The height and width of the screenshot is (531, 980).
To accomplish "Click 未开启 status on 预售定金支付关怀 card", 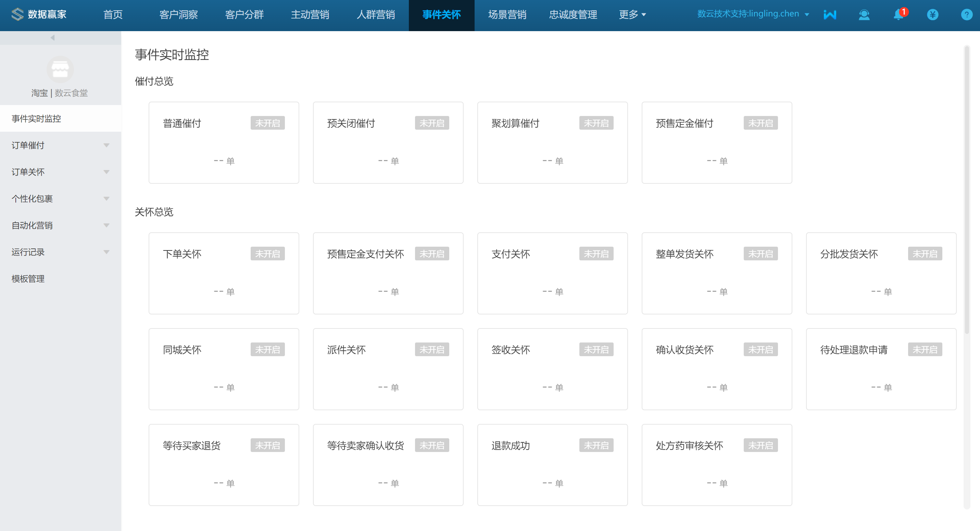I will 432,254.
